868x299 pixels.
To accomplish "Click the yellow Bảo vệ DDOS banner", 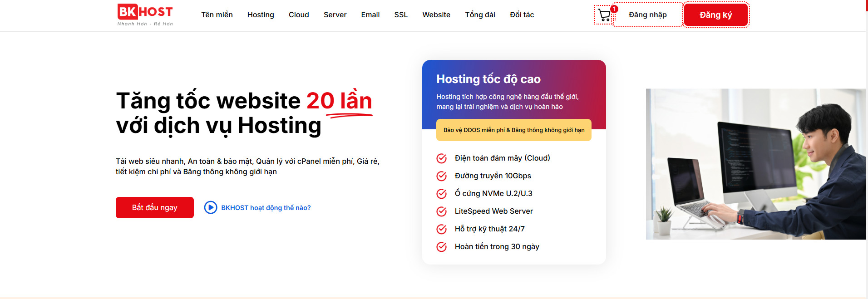I will (x=514, y=130).
